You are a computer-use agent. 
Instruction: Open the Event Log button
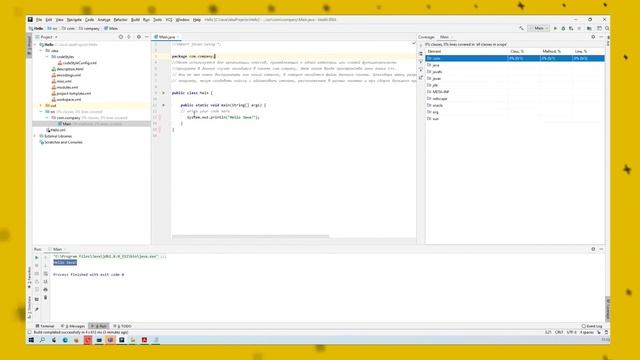coord(592,326)
